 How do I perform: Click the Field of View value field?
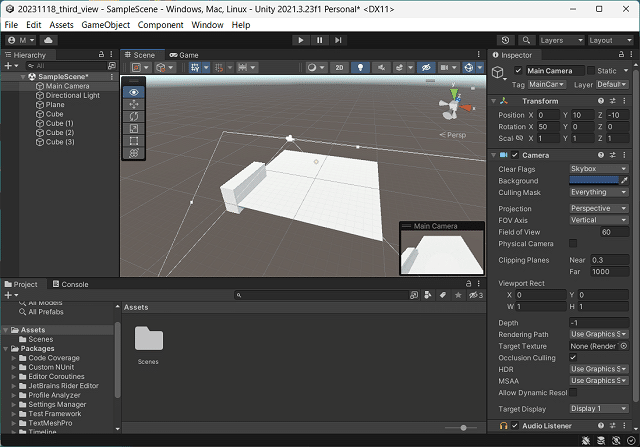(614, 232)
